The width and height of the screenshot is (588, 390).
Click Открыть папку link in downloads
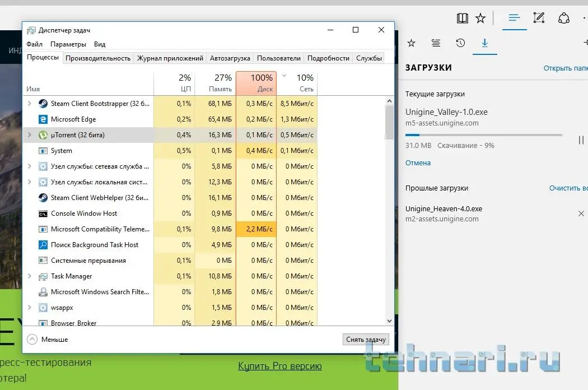click(x=566, y=68)
